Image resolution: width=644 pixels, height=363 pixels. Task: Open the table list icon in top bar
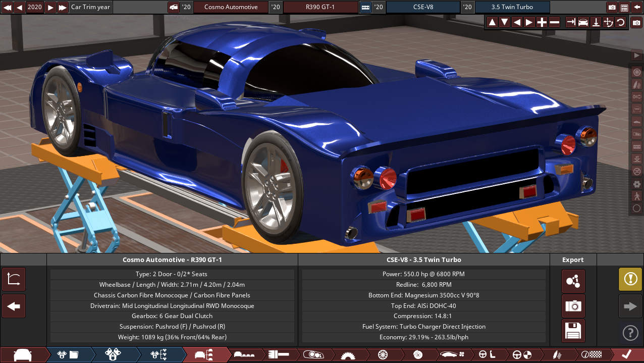[624, 7]
